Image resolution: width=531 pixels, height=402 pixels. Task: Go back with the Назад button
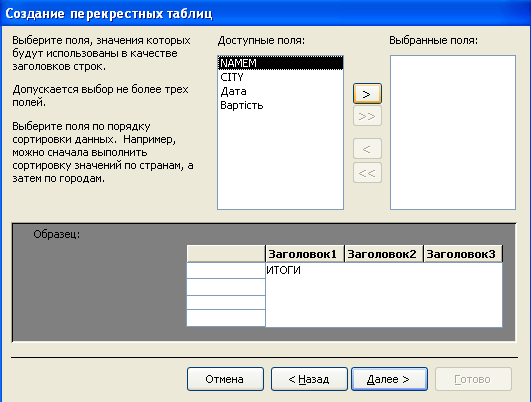(x=309, y=379)
